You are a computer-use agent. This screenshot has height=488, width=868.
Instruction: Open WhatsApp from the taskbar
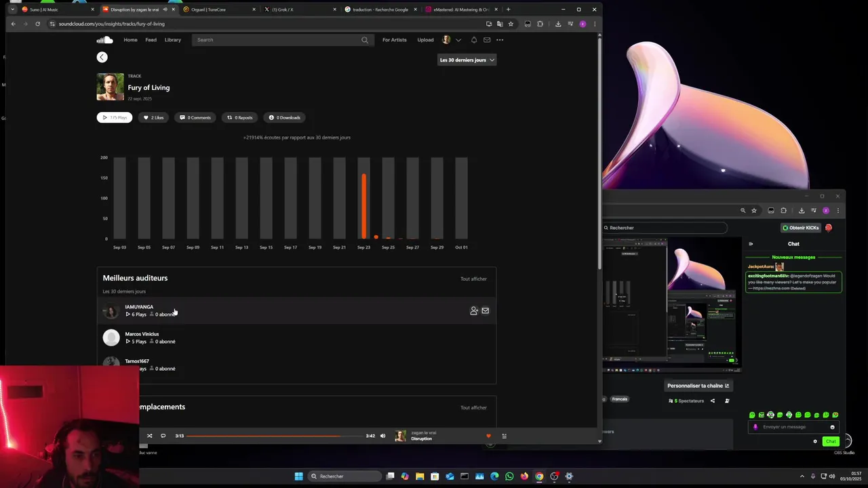click(509, 476)
